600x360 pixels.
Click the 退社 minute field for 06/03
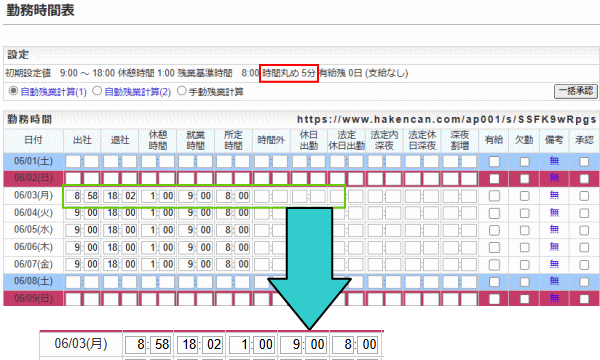(x=129, y=196)
